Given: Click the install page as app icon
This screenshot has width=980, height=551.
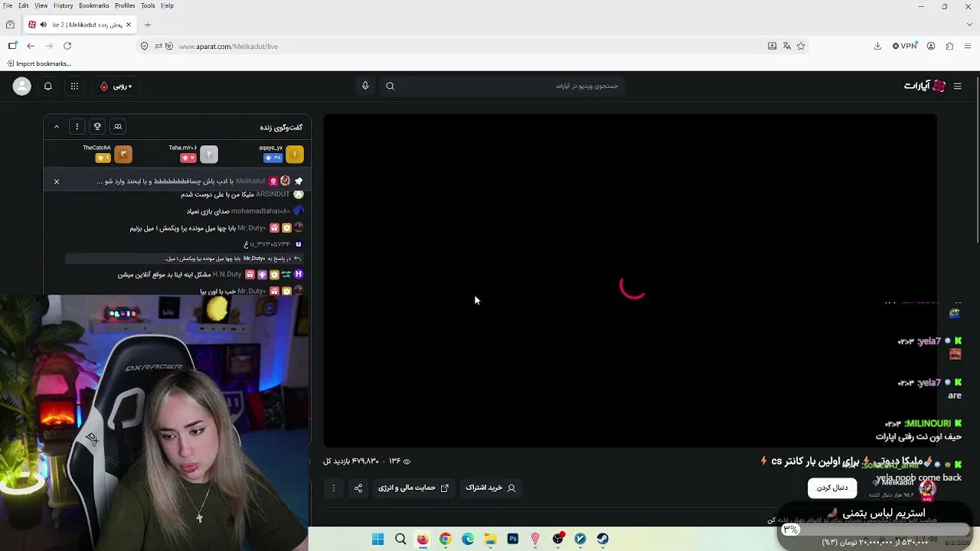Looking at the screenshot, I should pos(772,46).
